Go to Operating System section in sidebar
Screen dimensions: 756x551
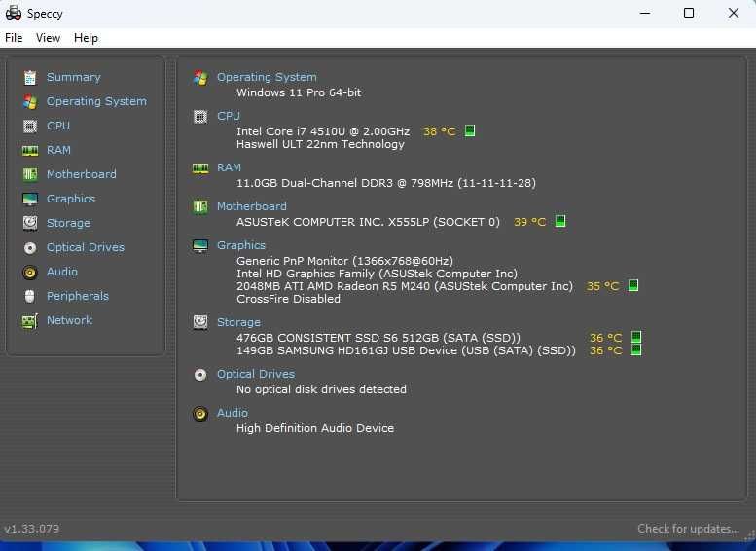[x=96, y=101]
